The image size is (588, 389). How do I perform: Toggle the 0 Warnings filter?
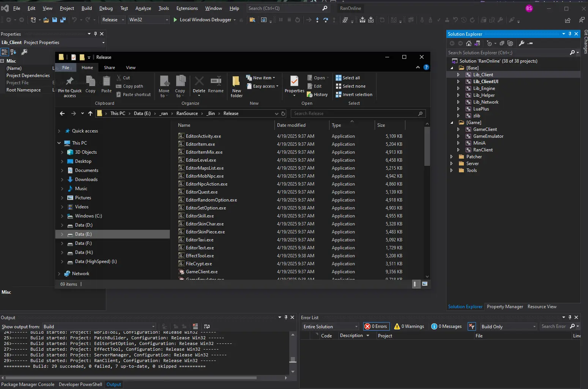tap(409, 326)
